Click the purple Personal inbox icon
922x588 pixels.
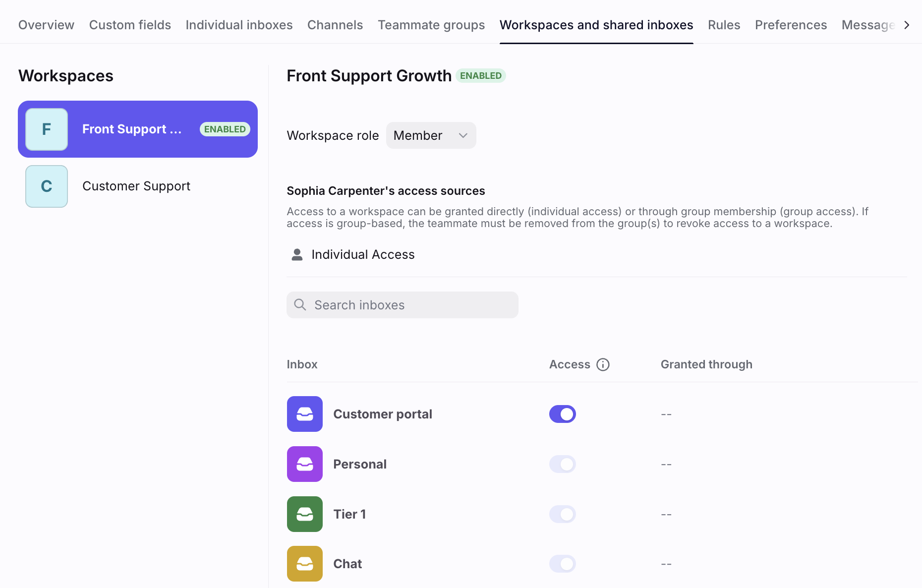[x=305, y=464]
